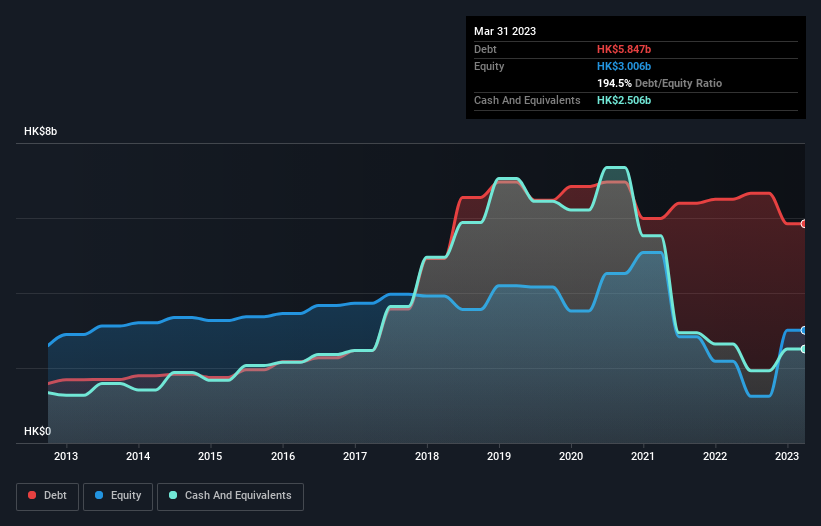Toggle the Debt series legend button
The image size is (821, 526).
[48, 496]
